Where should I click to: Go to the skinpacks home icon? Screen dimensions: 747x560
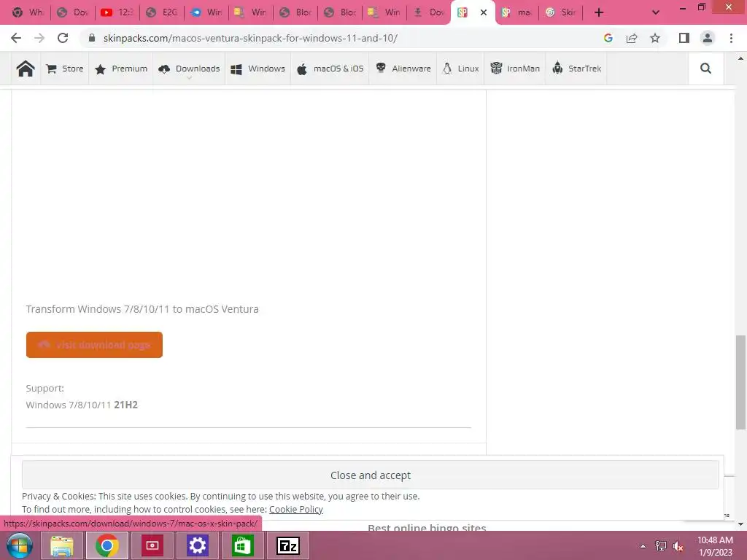click(26, 69)
